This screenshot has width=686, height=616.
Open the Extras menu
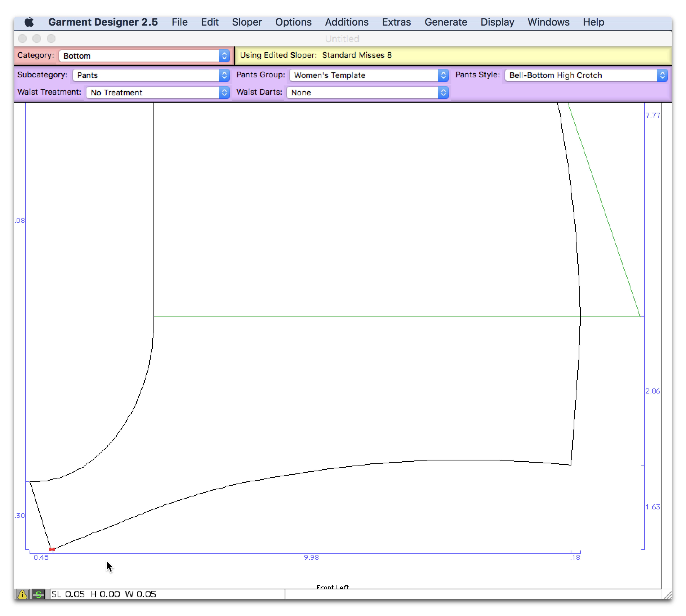pos(397,22)
